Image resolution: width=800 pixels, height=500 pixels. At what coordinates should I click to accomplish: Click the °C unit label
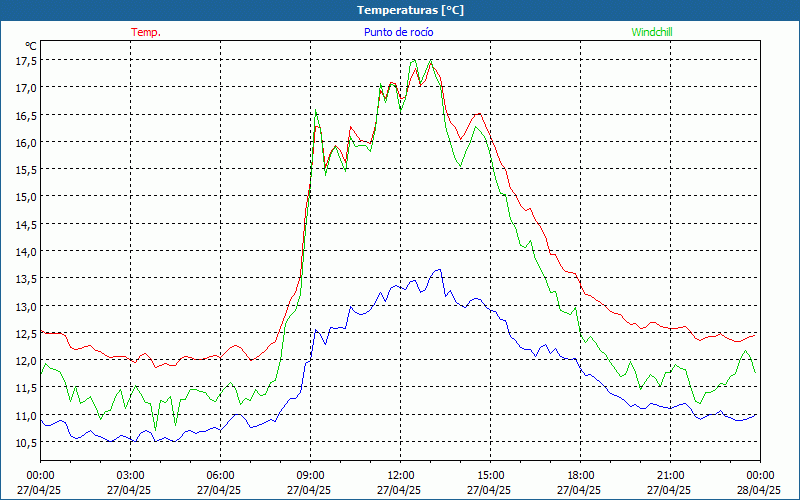tap(31, 46)
